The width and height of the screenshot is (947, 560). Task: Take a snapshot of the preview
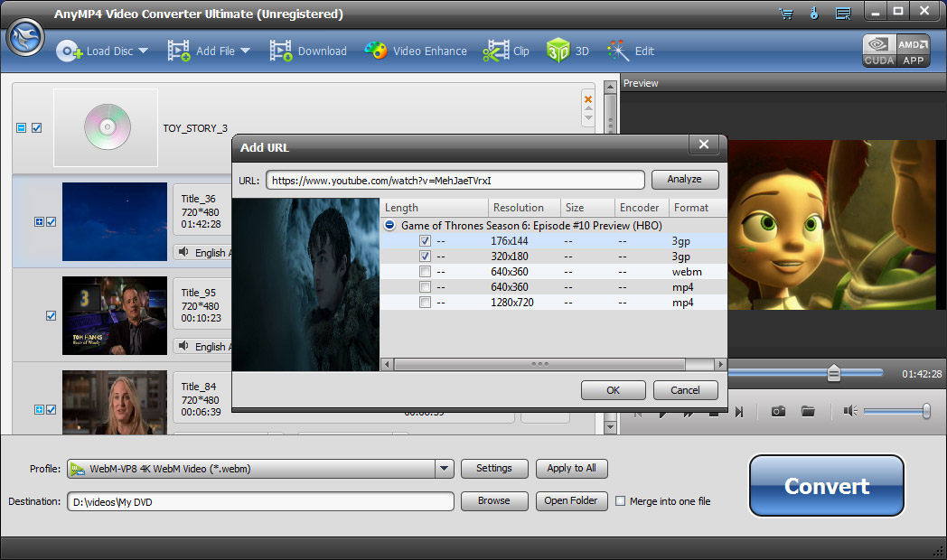pos(778,411)
